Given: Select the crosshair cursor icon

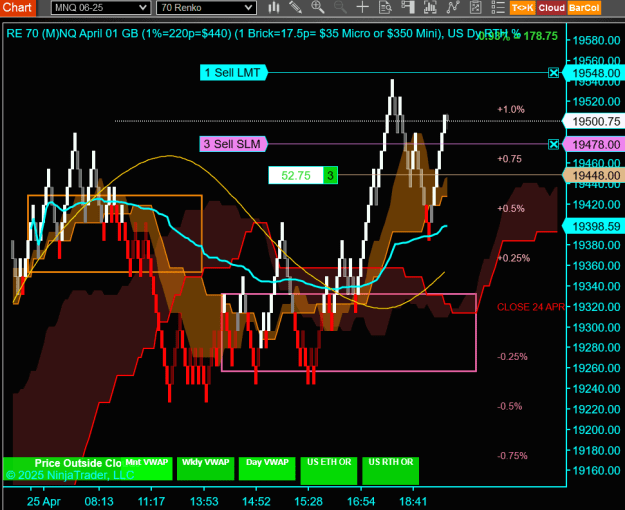Looking at the screenshot, I should pos(362,7).
